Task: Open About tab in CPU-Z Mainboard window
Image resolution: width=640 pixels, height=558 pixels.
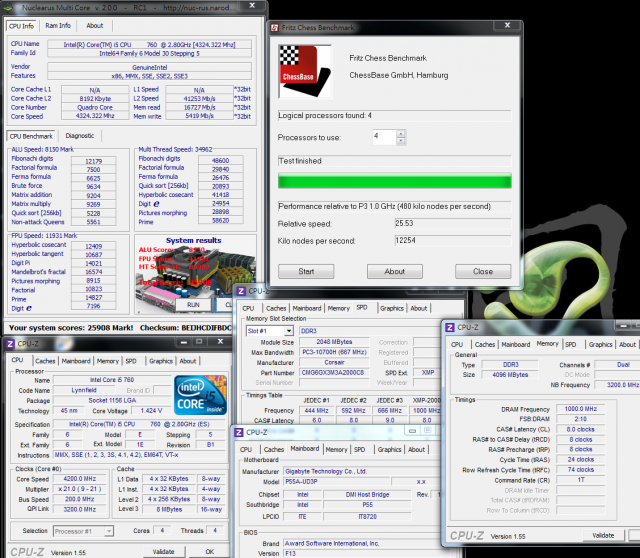Action: click(416, 449)
